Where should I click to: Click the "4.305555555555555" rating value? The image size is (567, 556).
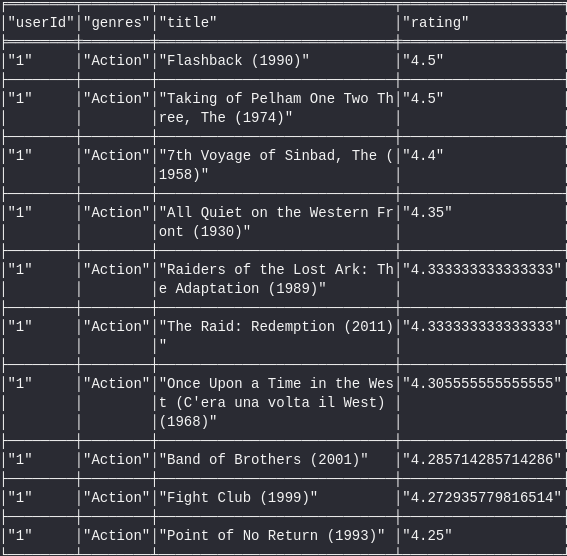(482, 383)
